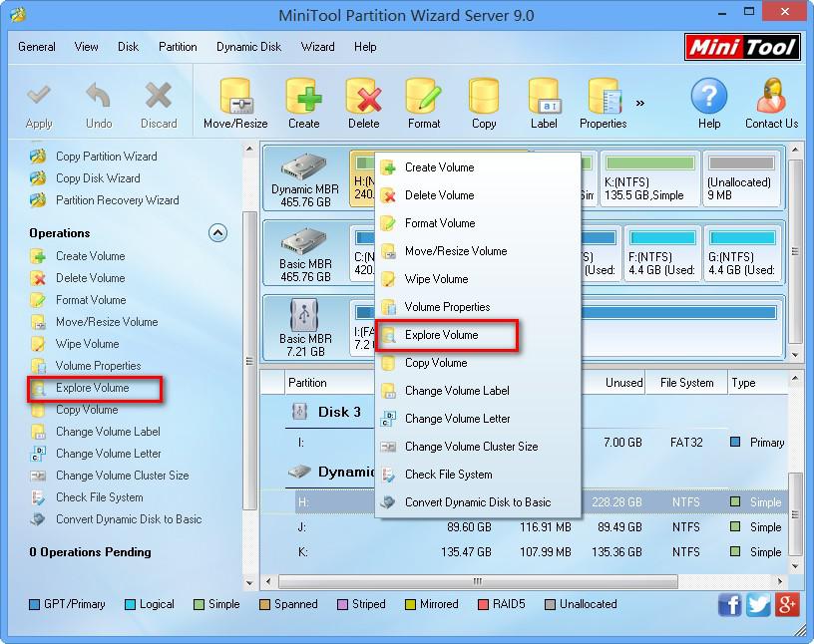This screenshot has height=644, width=814.
Task: Click the Discard icon
Action: (159, 95)
